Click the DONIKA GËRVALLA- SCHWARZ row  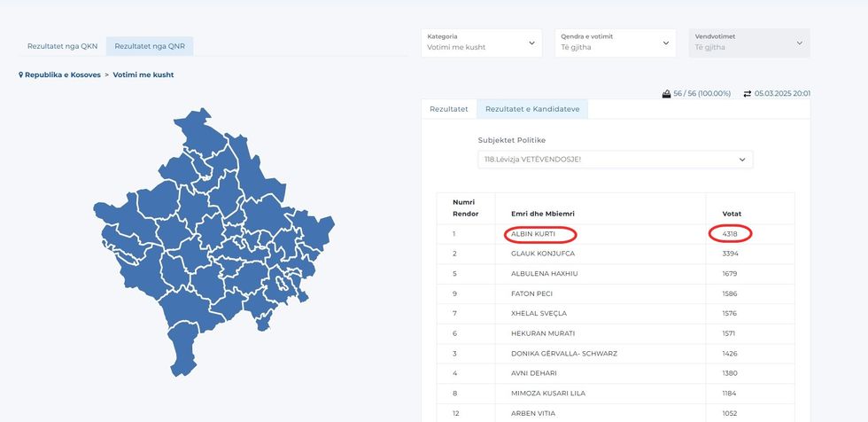click(563, 353)
